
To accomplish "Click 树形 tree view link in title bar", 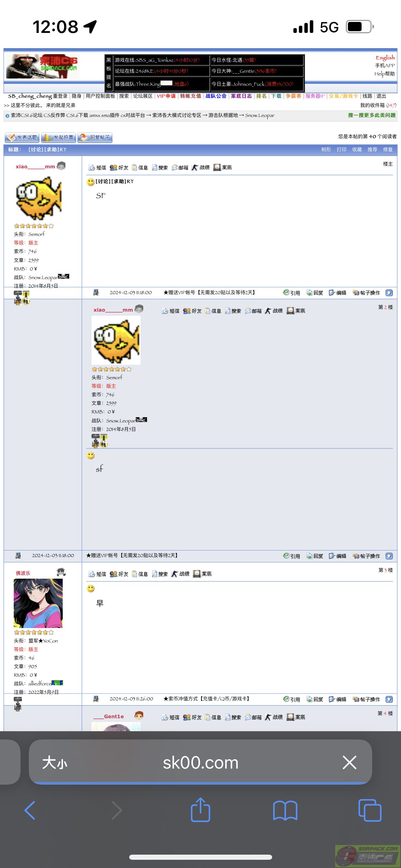I will tap(326, 149).
